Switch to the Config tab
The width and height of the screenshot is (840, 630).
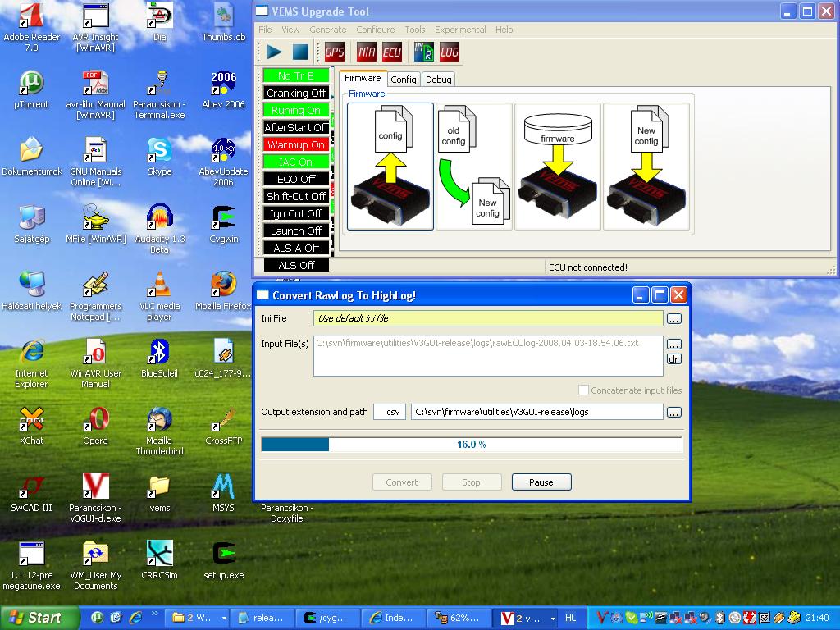click(x=404, y=80)
